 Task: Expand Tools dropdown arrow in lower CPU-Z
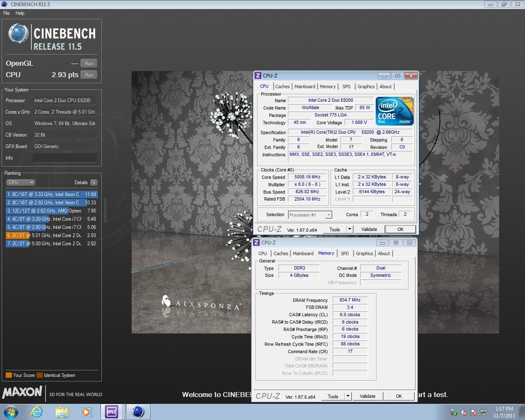(348, 396)
